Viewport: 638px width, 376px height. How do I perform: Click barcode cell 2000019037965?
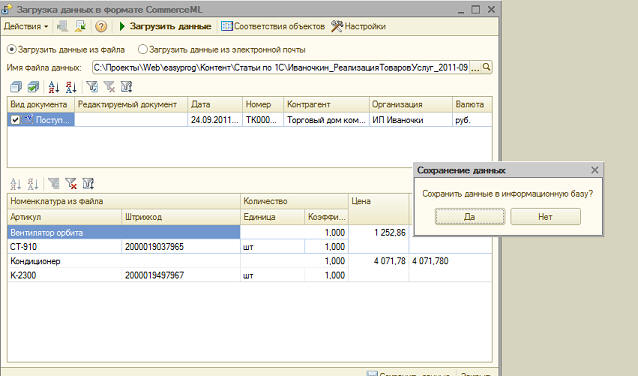[181, 247]
